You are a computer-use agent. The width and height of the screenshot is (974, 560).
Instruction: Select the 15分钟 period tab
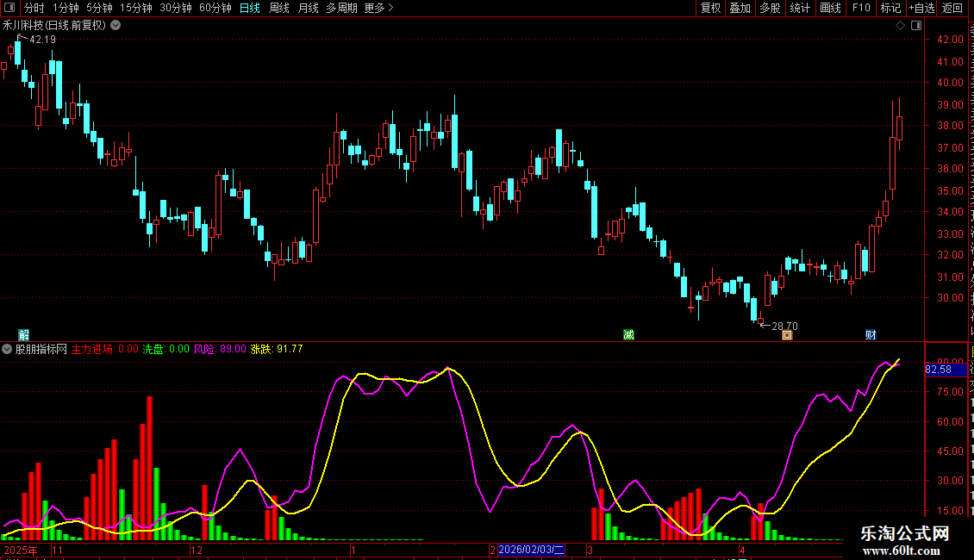136,8
